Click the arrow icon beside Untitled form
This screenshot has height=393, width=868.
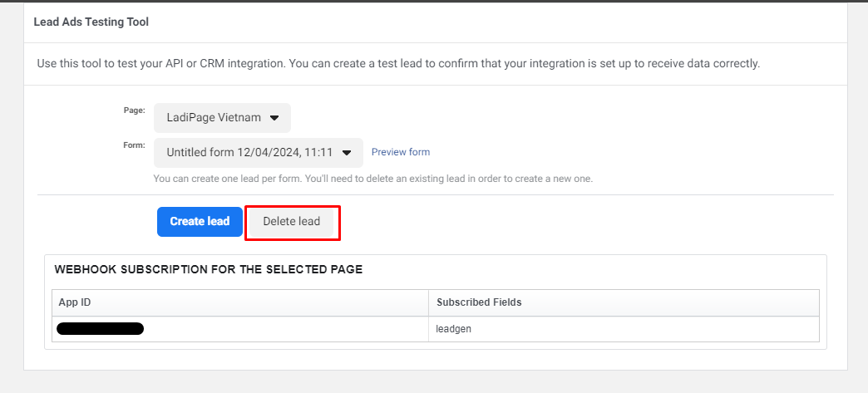347,153
